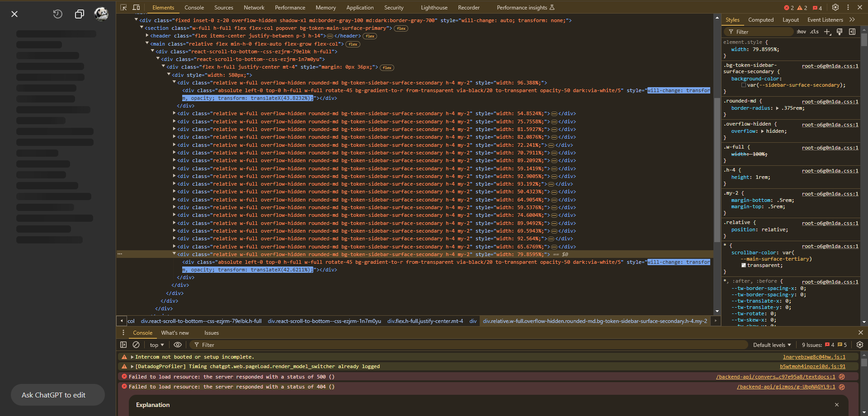Expand the Intercom not booted warning
The width and height of the screenshot is (868, 416).
[x=132, y=357]
